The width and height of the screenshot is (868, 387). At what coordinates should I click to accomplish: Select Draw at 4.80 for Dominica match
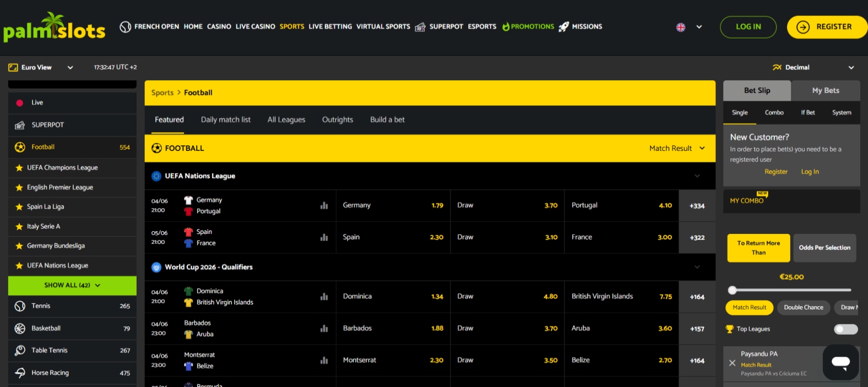507,297
